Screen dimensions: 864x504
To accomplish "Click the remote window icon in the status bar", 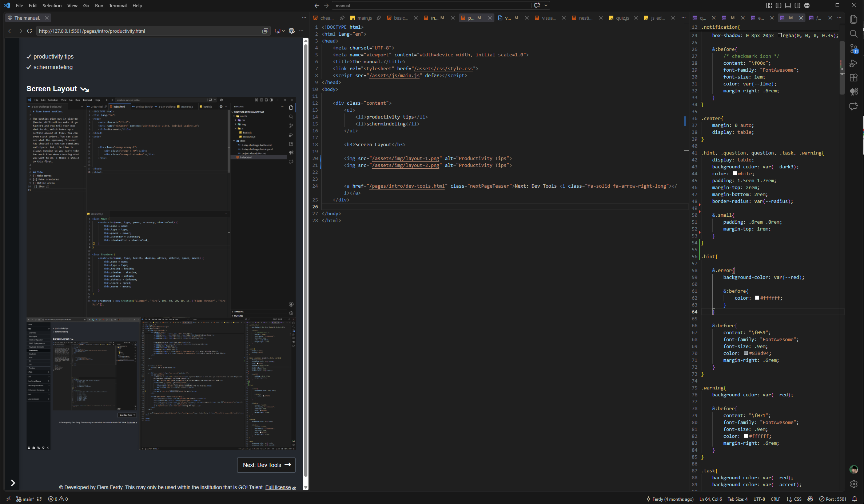I will tap(8, 499).
